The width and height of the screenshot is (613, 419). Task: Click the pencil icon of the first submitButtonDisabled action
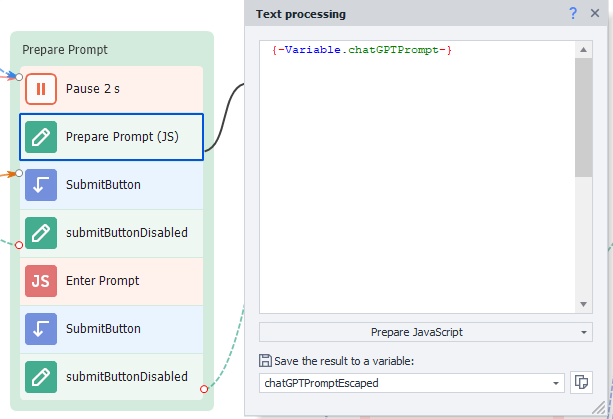tap(41, 233)
